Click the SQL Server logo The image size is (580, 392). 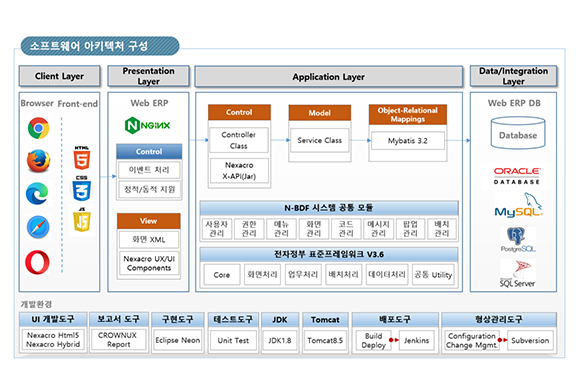point(517,274)
